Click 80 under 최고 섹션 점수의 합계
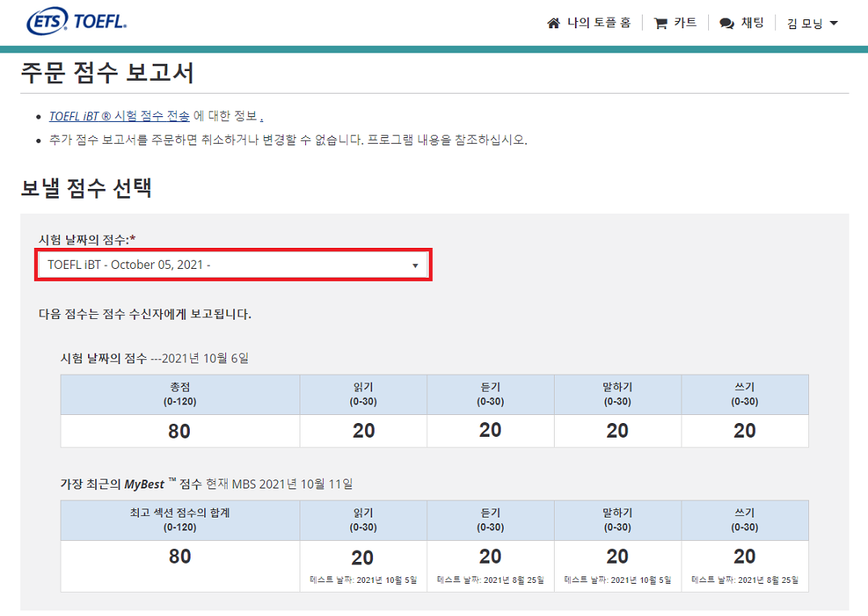Screen dimensions: 868x616 pos(180,556)
